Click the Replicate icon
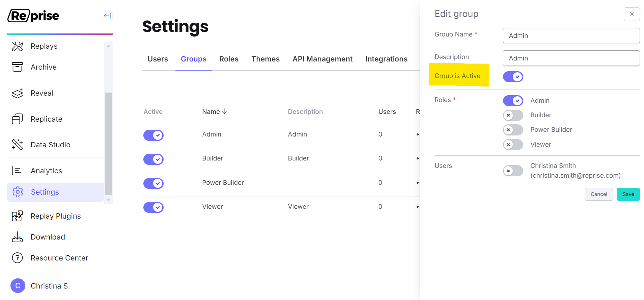The height and width of the screenshot is (300, 644). 17,119
